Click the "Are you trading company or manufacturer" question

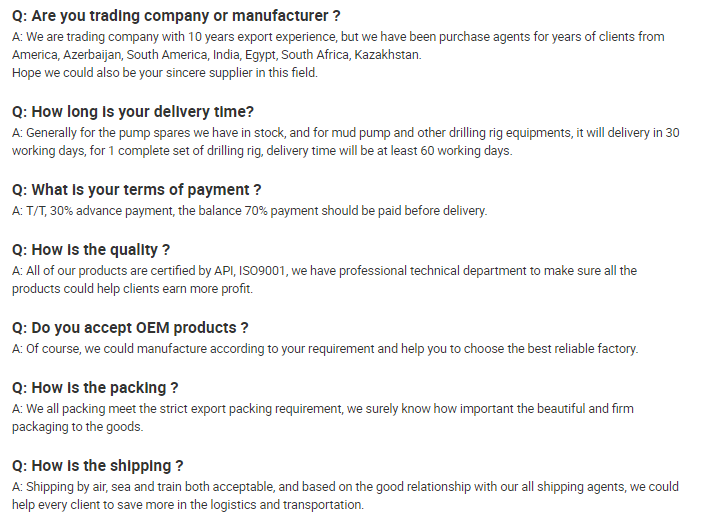176,15
